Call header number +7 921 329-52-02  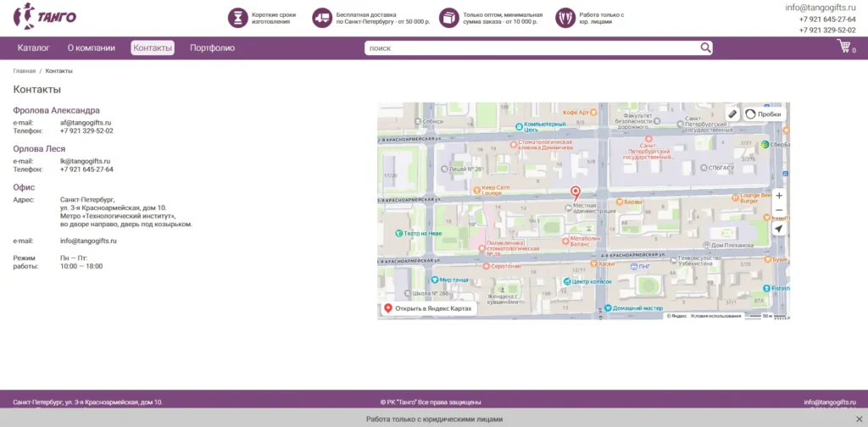click(827, 30)
